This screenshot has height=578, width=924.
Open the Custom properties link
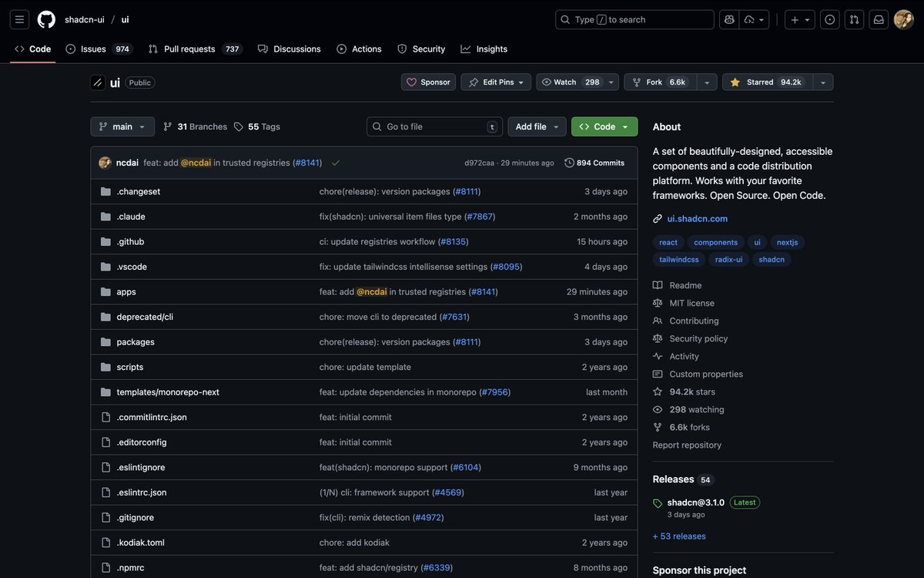click(x=706, y=374)
